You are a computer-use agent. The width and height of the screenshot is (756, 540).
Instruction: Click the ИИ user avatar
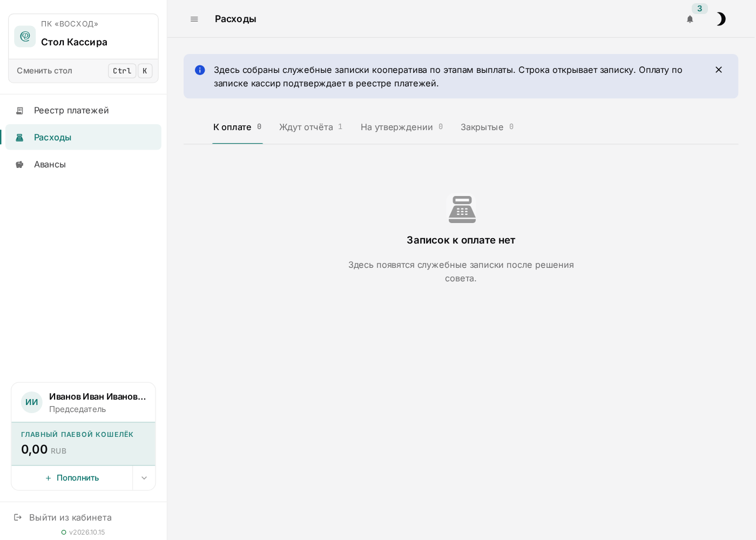pos(32,402)
